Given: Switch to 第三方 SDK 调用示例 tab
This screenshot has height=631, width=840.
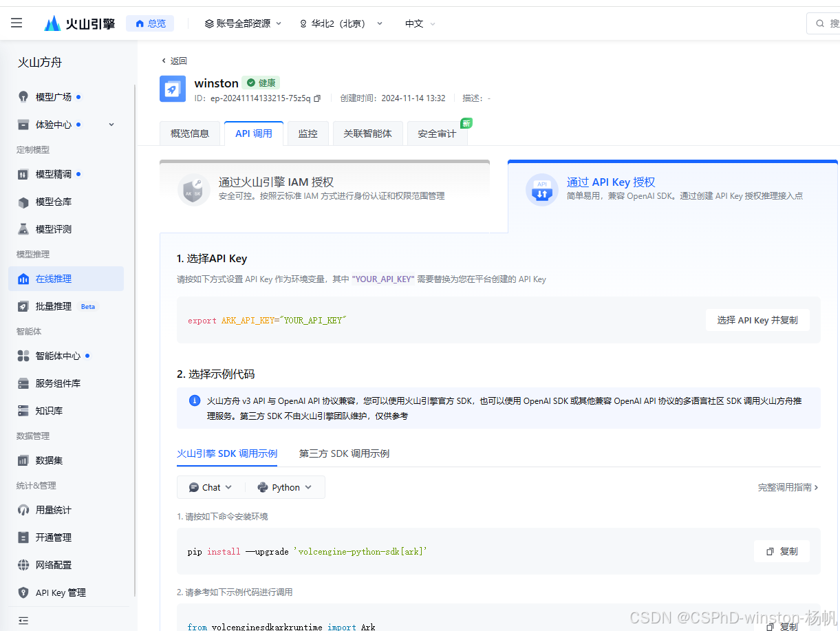Looking at the screenshot, I should pos(344,453).
